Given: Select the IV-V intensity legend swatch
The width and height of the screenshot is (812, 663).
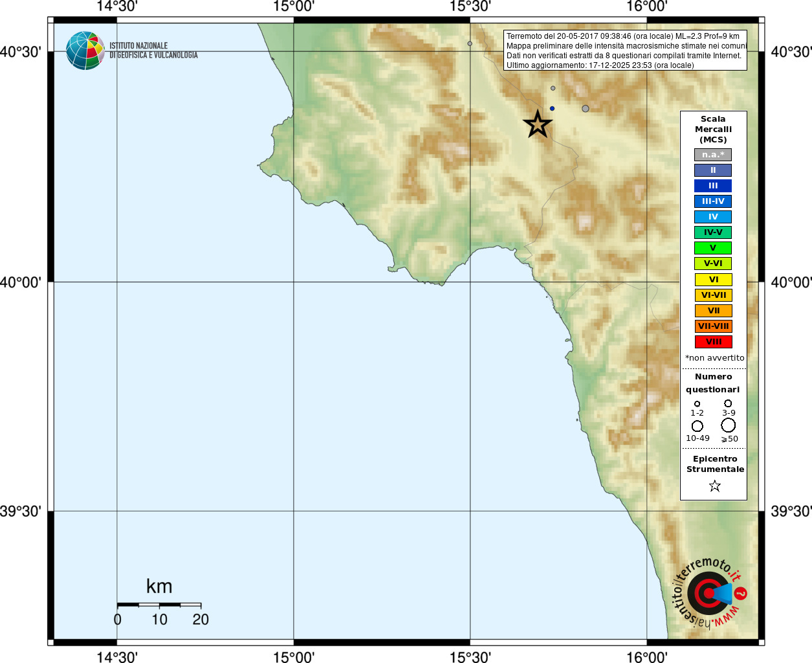Looking at the screenshot, I should 713,232.
